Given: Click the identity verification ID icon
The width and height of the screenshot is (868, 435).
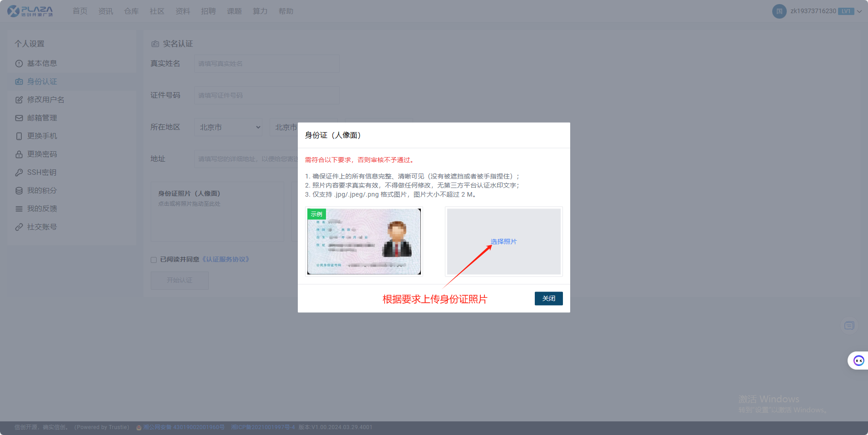Looking at the screenshot, I should (19, 82).
